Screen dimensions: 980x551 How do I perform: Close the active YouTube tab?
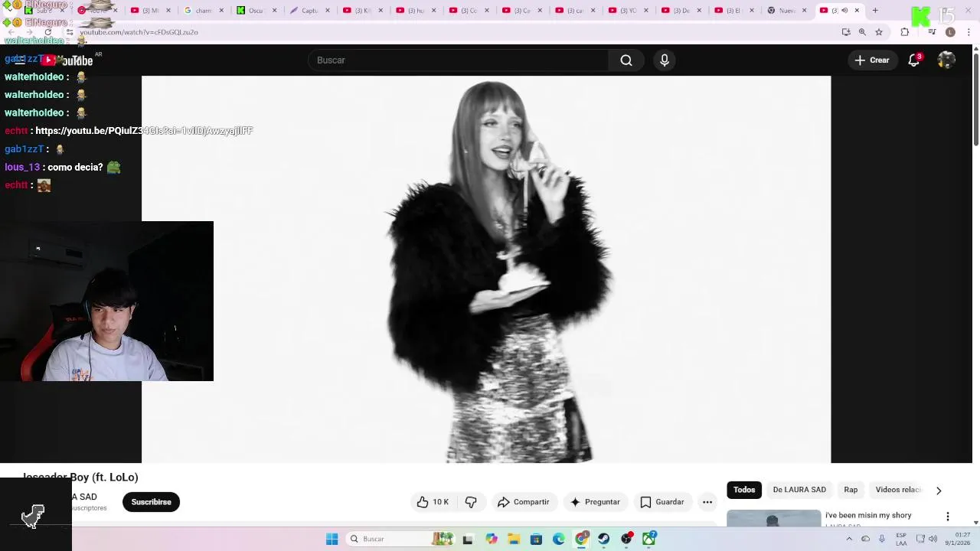pyautogui.click(x=857, y=11)
